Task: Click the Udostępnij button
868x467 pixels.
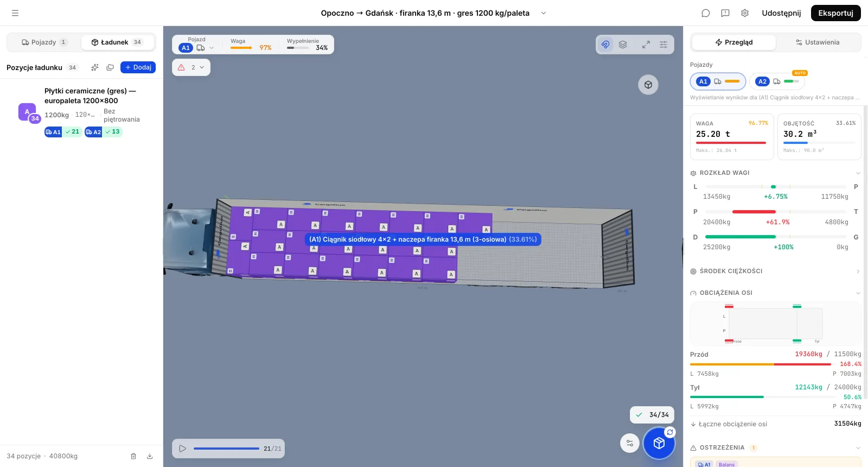Action: click(781, 13)
